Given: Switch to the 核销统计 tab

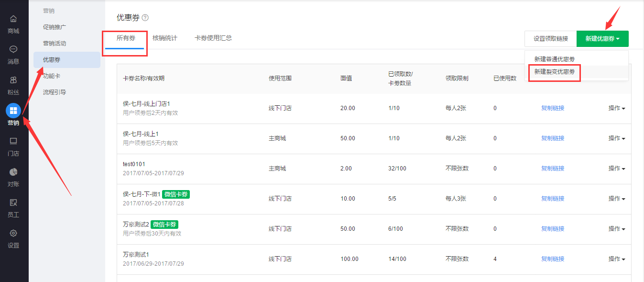Looking at the screenshot, I should [x=165, y=38].
